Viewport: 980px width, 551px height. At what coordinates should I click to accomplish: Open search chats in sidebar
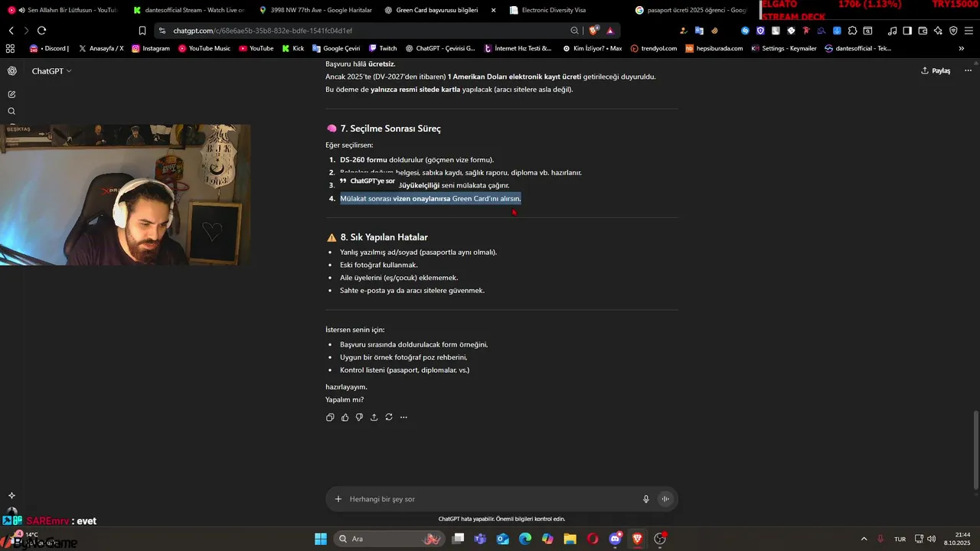(x=11, y=111)
